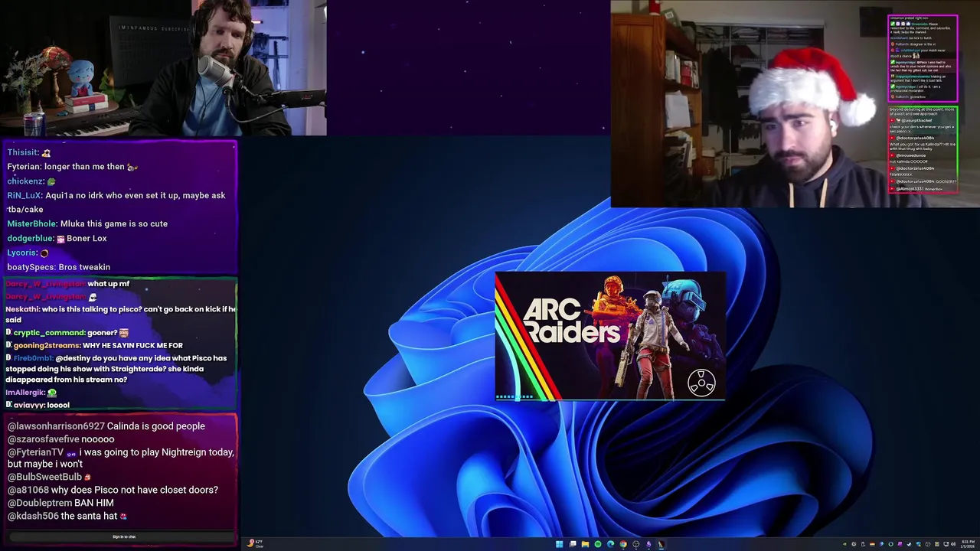Click the rainbow-striped tray icon
The width and height of the screenshot is (980, 551).
(x=872, y=544)
